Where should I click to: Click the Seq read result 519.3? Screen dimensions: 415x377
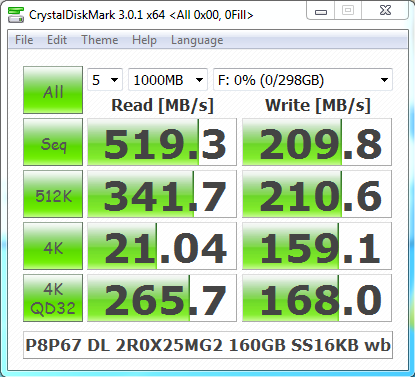(162, 142)
